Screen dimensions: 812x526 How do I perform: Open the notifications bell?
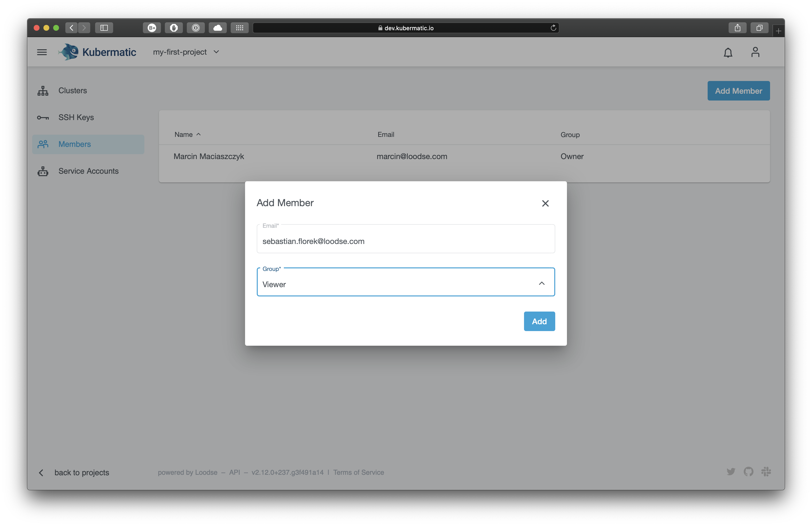728,52
